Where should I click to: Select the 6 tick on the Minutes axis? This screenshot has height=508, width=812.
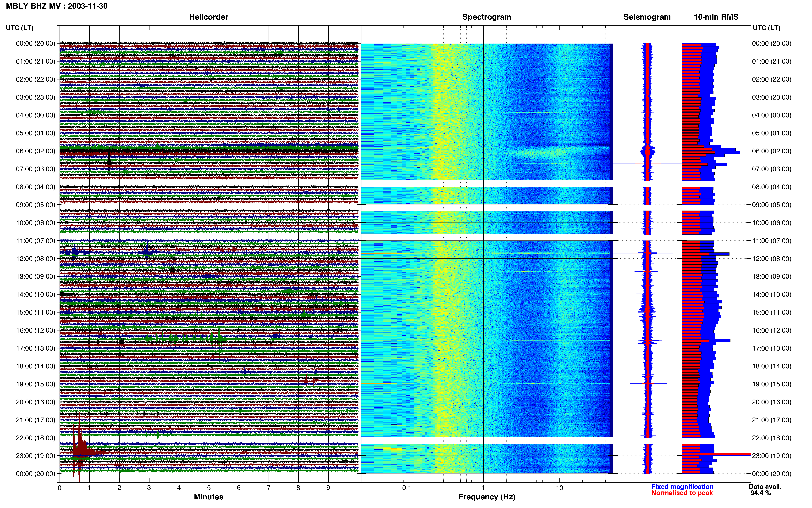point(239,488)
